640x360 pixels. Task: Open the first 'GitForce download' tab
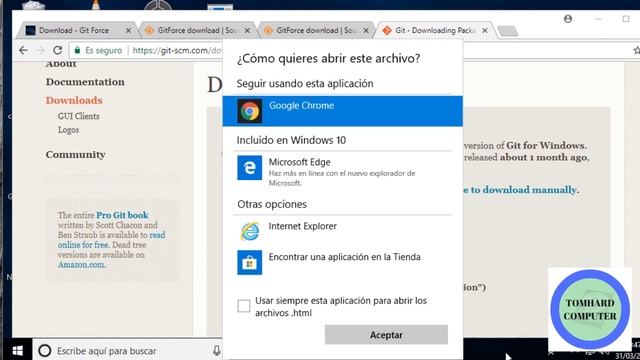point(198,31)
